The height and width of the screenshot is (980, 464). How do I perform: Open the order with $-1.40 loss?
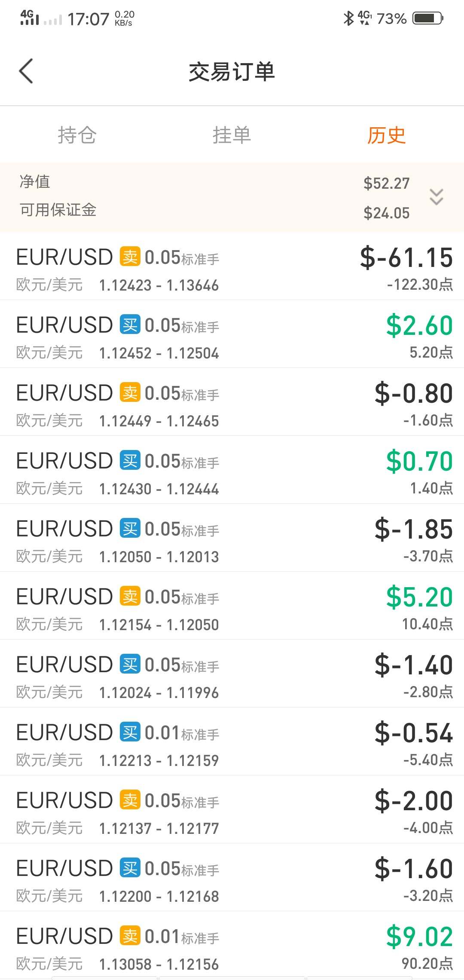coord(232,674)
